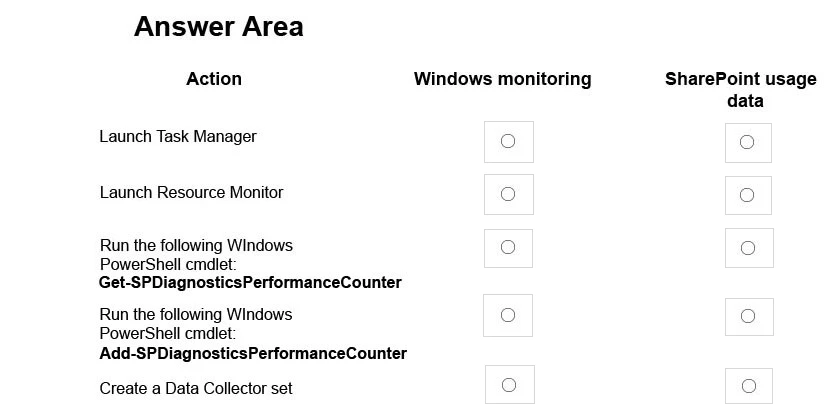838x407 pixels.
Task: Click the Create a Data Collector set label
Action: pos(196,388)
